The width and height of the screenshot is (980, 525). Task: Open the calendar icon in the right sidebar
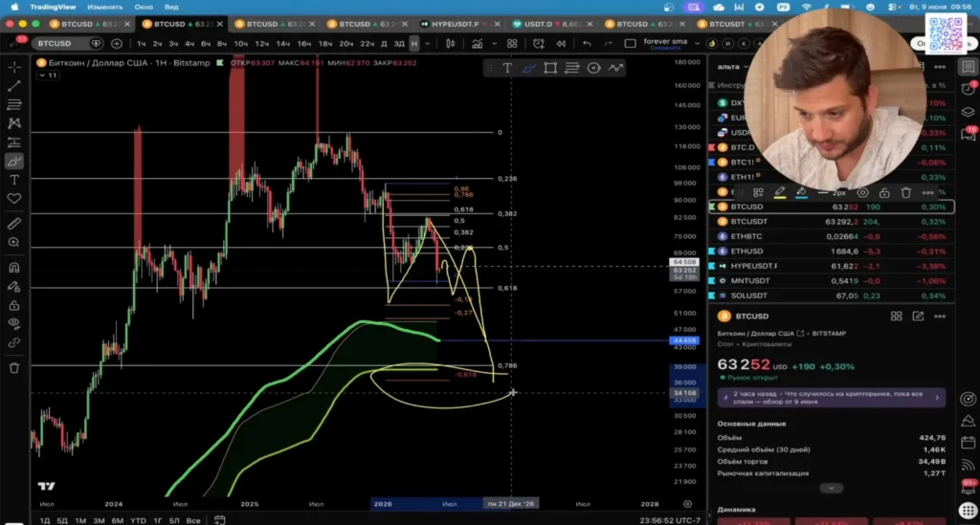pos(968,443)
